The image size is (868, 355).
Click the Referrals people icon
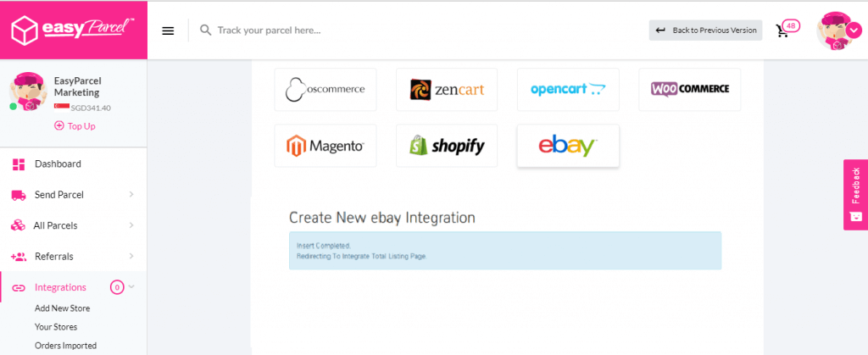(x=19, y=257)
